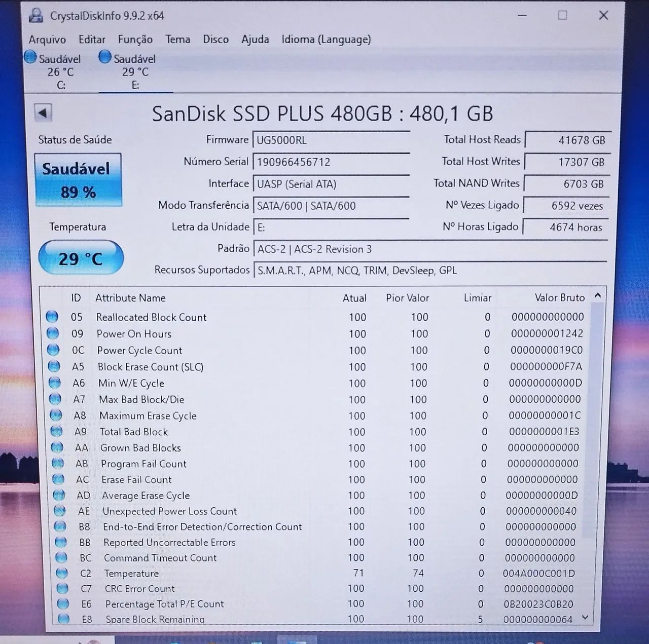649x644 pixels.
Task: Open the Tema menu
Action: 177,40
